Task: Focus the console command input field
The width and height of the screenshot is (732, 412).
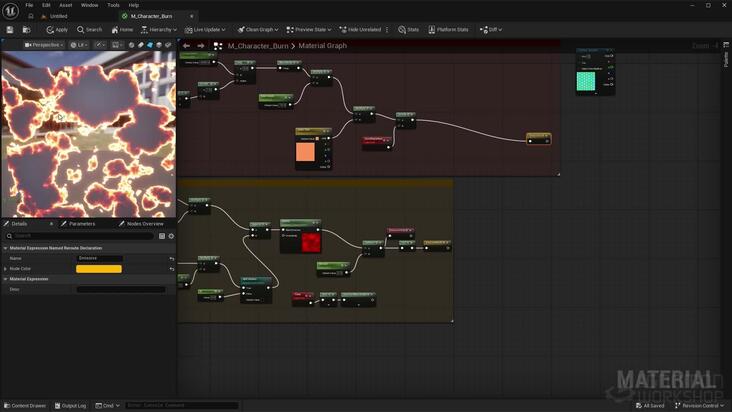Action: [x=182, y=405]
